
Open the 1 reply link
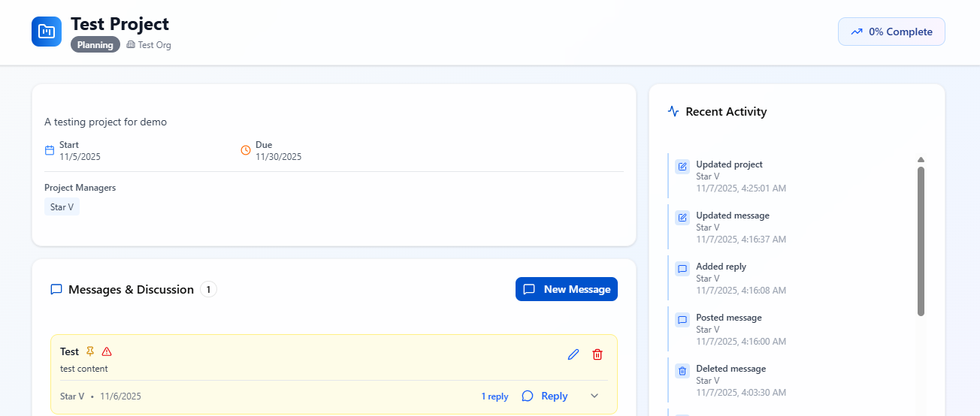(x=495, y=396)
